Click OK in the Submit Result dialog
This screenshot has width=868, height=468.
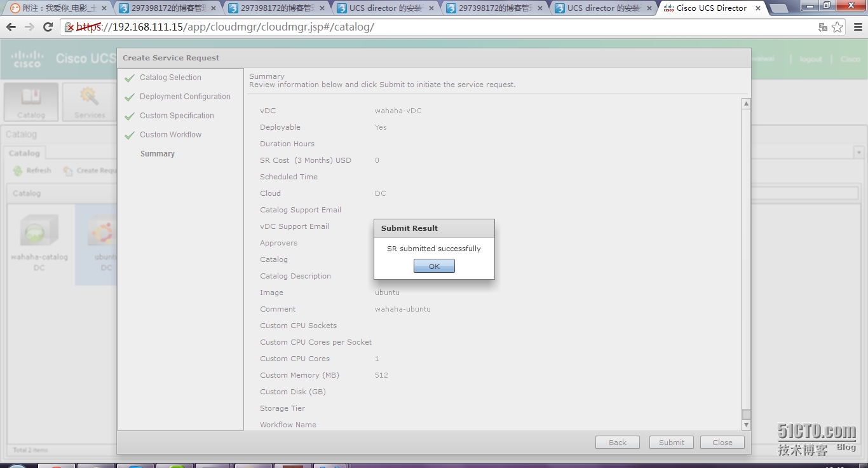coord(434,266)
